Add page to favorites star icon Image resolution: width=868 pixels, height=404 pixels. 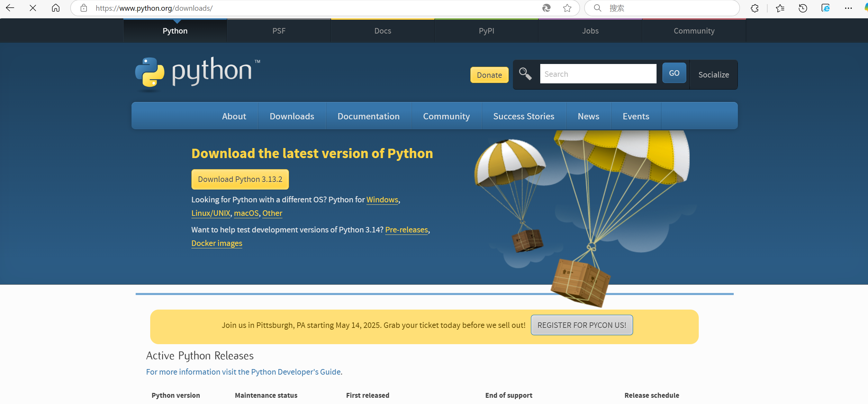click(567, 8)
